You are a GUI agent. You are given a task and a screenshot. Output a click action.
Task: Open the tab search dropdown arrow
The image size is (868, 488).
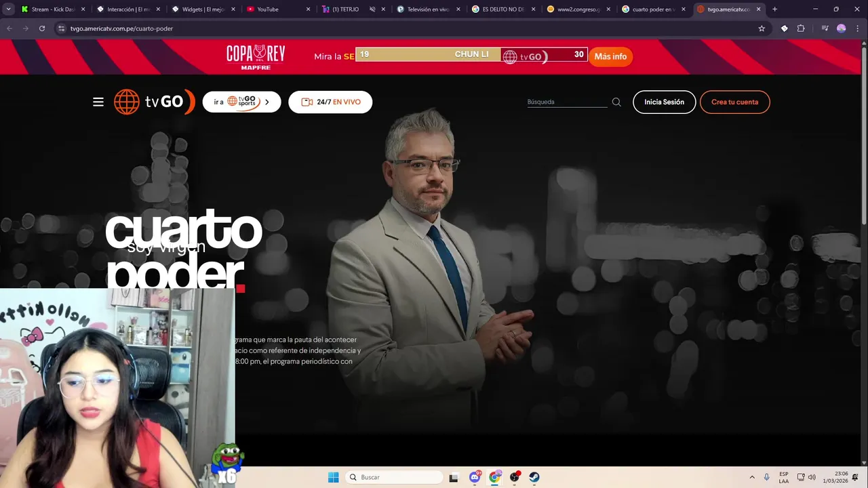[8, 9]
